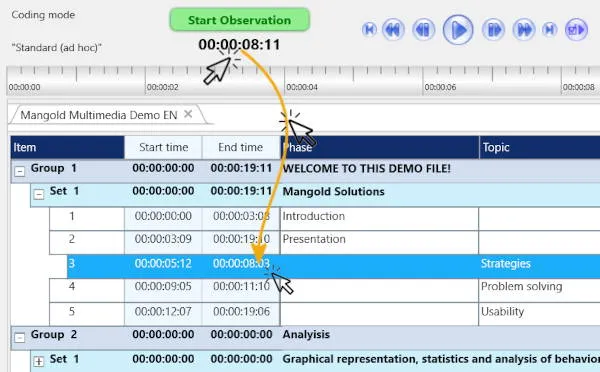
Task: Close the Mangold Multimedia Demo EN tab
Action: pos(188,114)
